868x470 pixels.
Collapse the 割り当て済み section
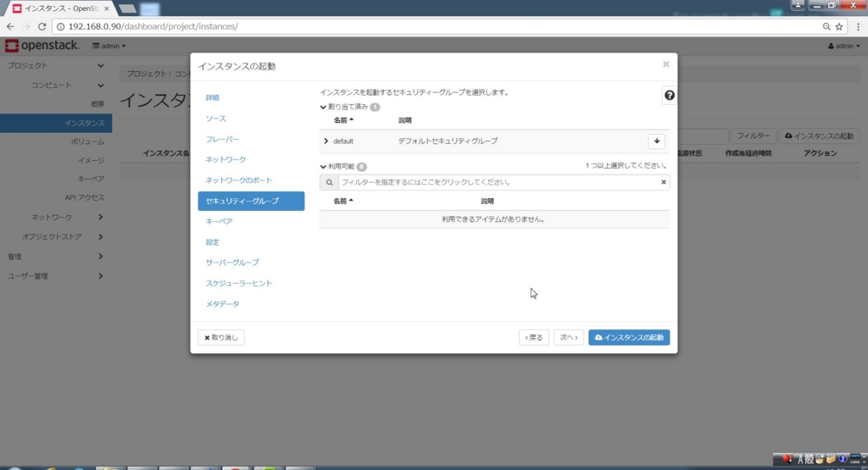pos(323,108)
